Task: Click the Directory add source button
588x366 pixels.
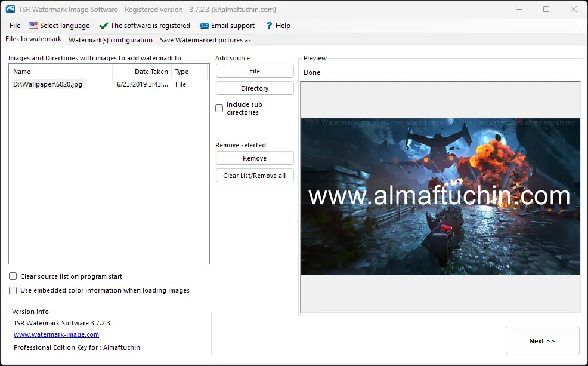Action: (x=255, y=88)
